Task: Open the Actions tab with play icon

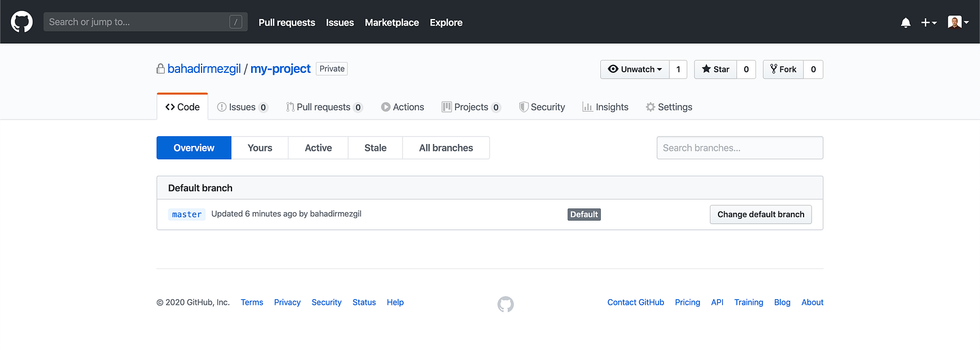Action: click(402, 107)
